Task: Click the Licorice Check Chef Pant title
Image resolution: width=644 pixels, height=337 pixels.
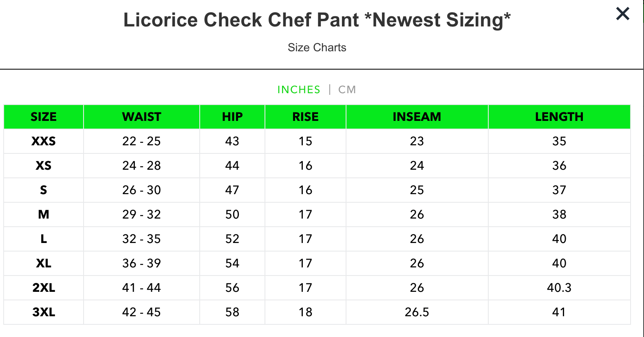Action: click(317, 20)
